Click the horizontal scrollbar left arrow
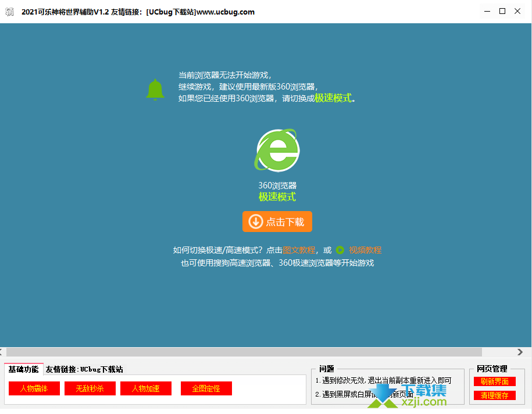 (2, 352)
